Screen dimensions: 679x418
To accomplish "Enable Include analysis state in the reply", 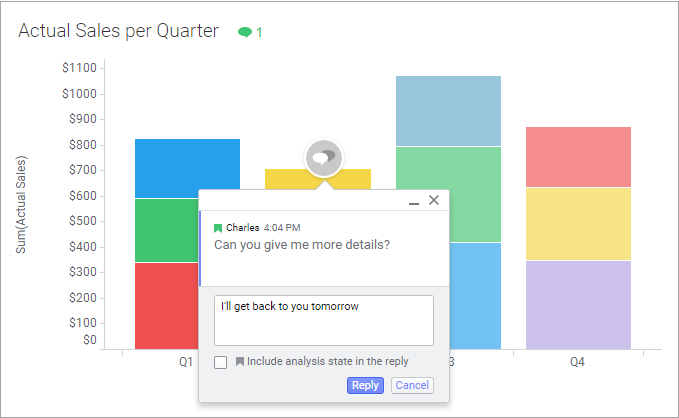I will 221,362.
